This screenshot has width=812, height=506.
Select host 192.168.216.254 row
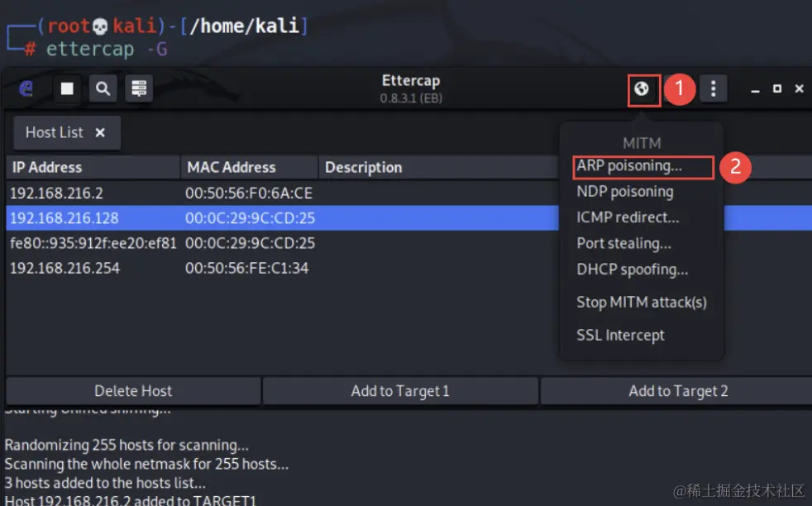pyautogui.click(x=282, y=268)
